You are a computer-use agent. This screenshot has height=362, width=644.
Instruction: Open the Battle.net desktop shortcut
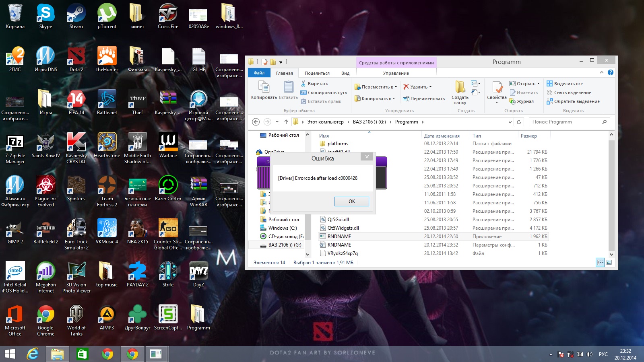point(107,103)
